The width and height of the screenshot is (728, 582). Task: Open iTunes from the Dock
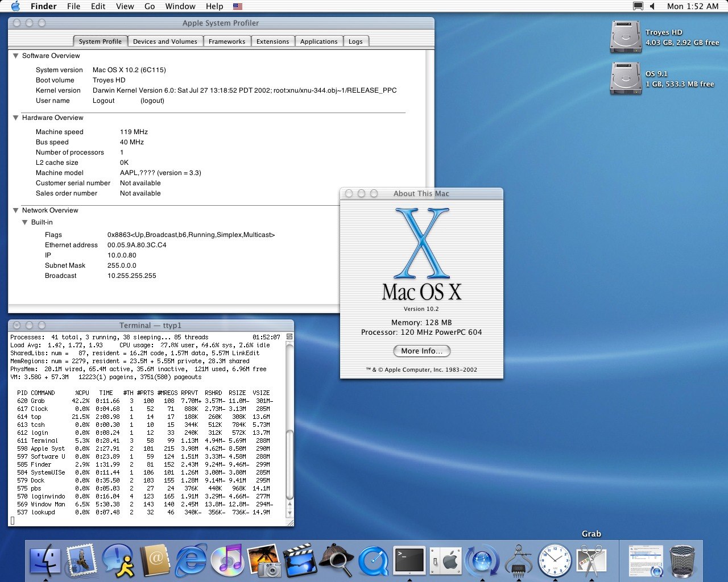coord(227,560)
